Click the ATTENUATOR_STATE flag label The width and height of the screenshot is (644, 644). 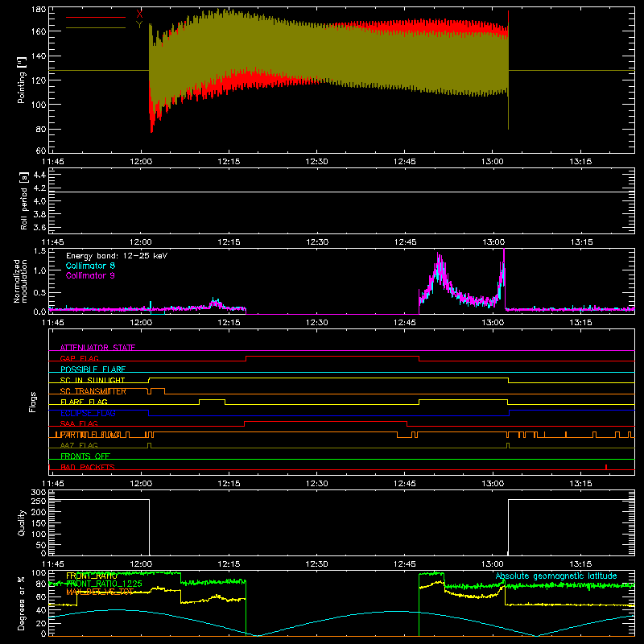[97, 348]
